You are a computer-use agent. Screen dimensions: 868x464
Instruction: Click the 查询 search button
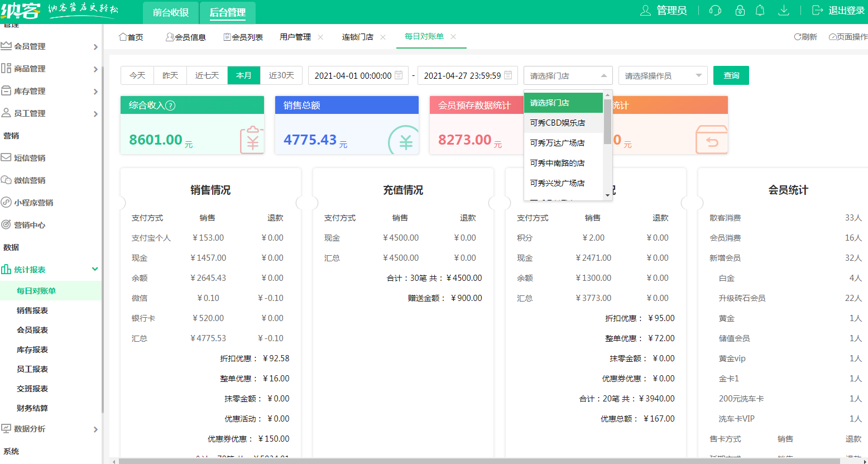tap(731, 75)
